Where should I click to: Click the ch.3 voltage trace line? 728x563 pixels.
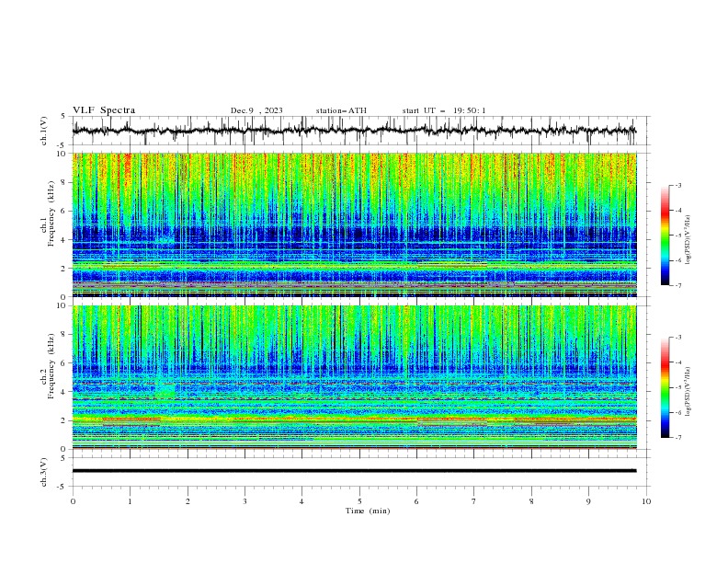(x=354, y=471)
